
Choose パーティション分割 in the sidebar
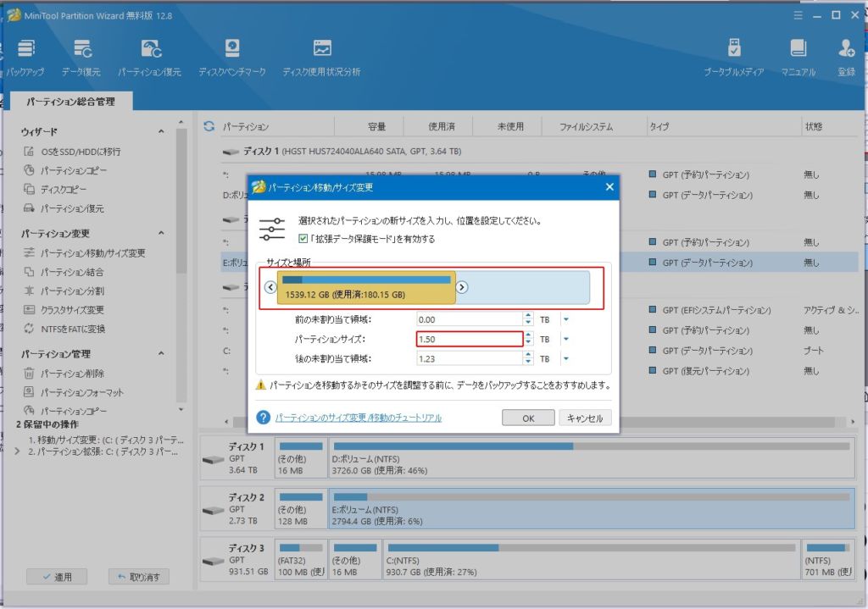pyautogui.click(x=72, y=291)
